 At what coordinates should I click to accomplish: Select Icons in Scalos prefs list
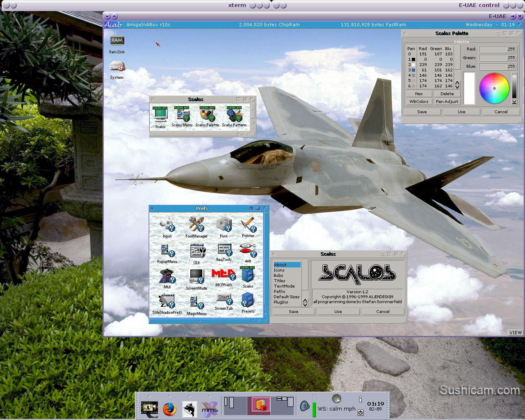287,270
